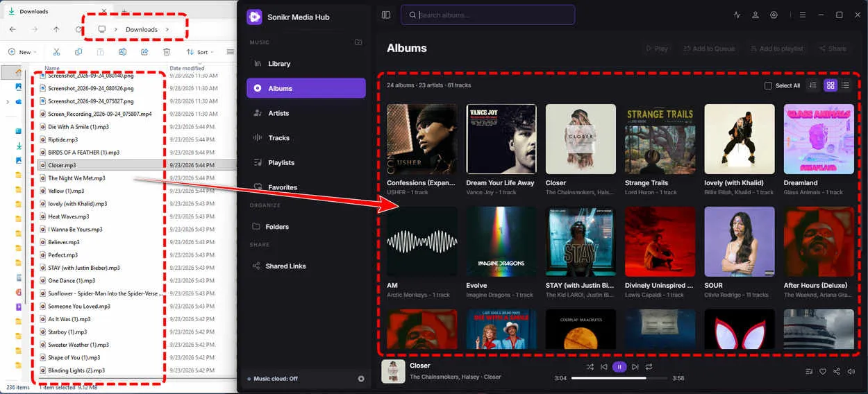The height and width of the screenshot is (394, 868).
Task: Go up one folder in File Explorer
Action: pyautogui.click(x=56, y=29)
